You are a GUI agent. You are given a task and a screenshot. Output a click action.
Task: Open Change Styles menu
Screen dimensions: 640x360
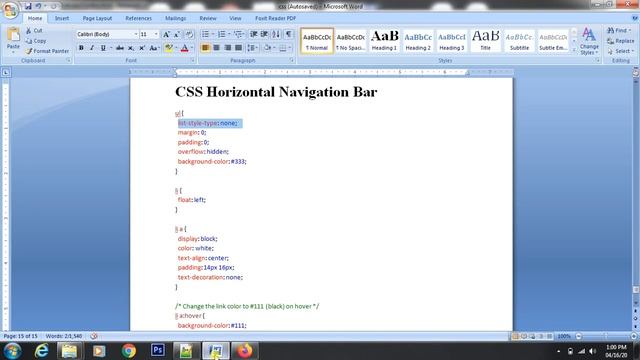tap(589, 41)
